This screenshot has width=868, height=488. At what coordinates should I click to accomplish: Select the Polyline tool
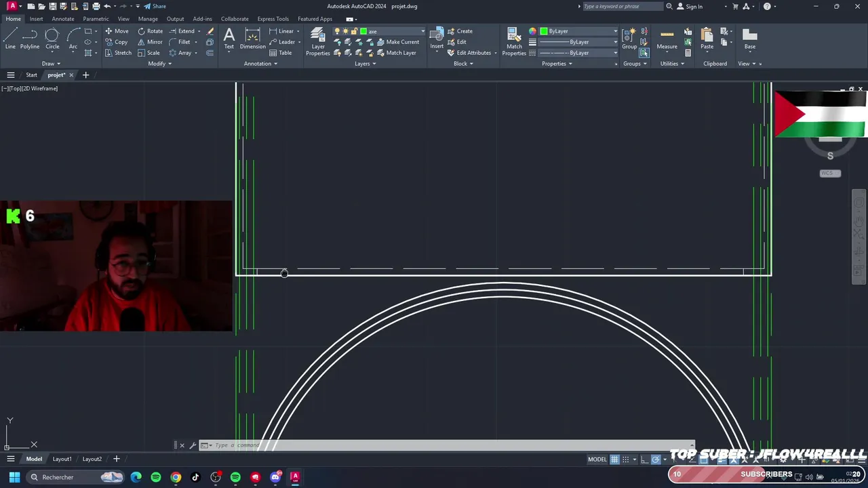click(x=30, y=39)
